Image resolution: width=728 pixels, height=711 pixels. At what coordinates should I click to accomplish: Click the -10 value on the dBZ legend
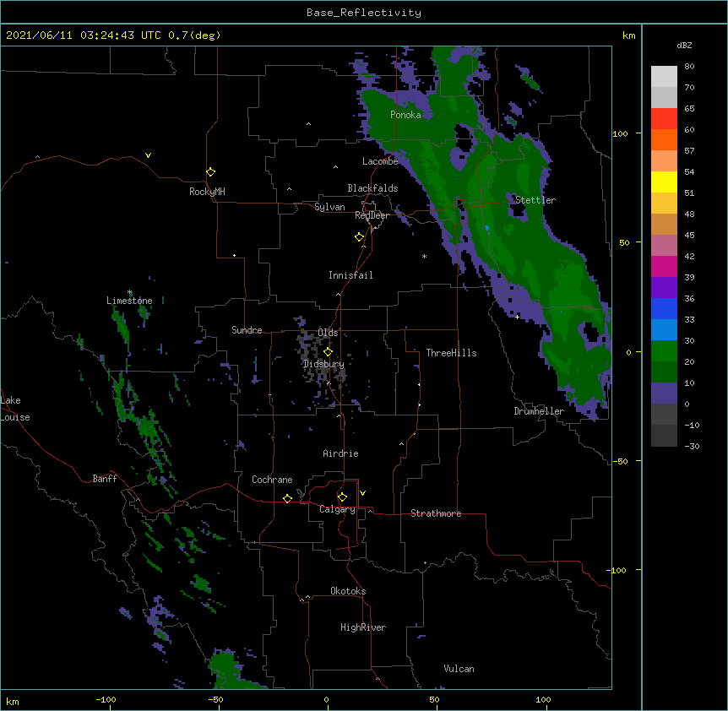tap(692, 425)
